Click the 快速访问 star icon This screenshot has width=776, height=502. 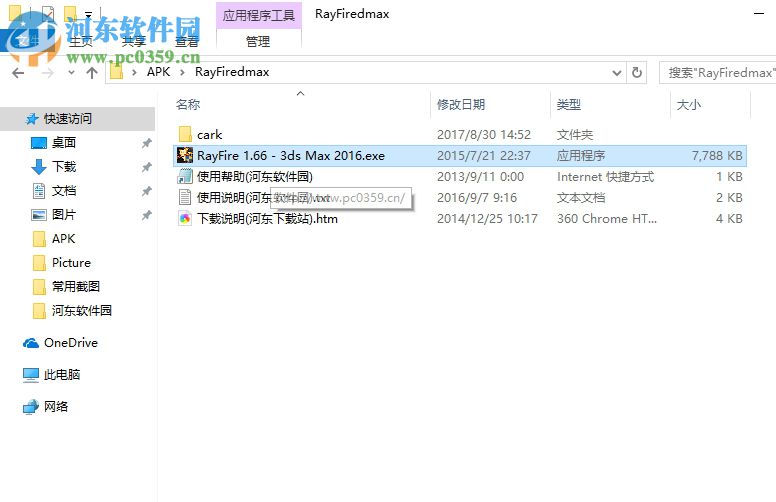pyautogui.click(x=32, y=119)
